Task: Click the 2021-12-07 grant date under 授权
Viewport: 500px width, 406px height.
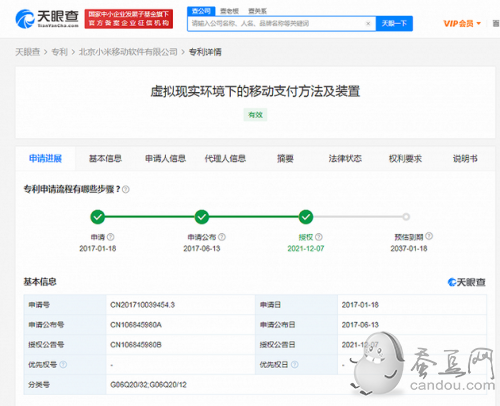Action: (306, 249)
